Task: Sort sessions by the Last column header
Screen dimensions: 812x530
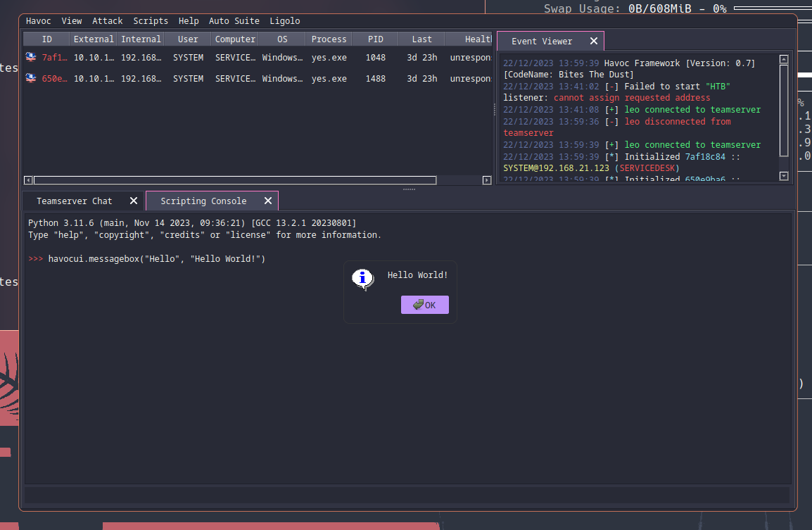Action: tap(421, 39)
